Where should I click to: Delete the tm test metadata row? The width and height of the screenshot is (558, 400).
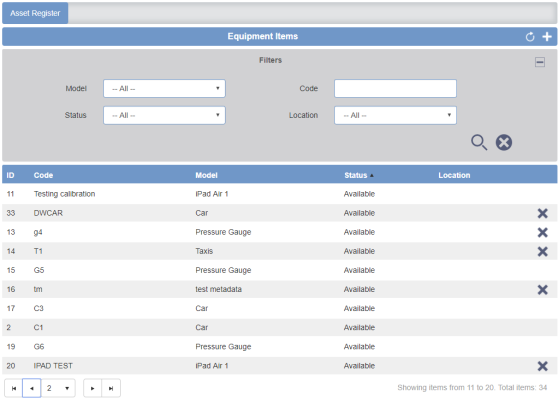[542, 290]
